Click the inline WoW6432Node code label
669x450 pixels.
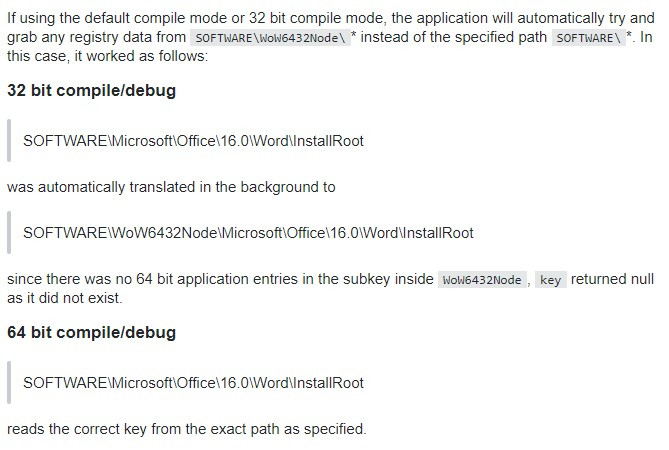482,280
